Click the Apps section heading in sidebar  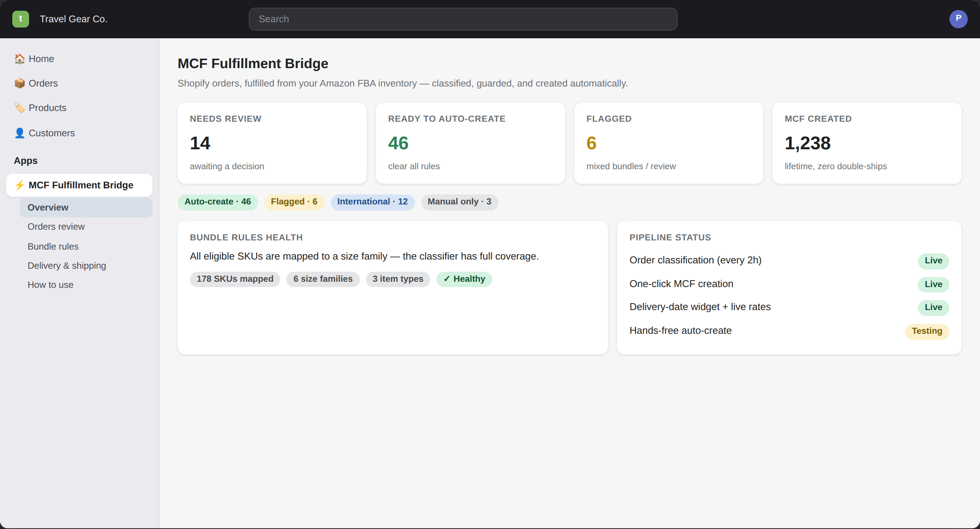pyautogui.click(x=26, y=161)
